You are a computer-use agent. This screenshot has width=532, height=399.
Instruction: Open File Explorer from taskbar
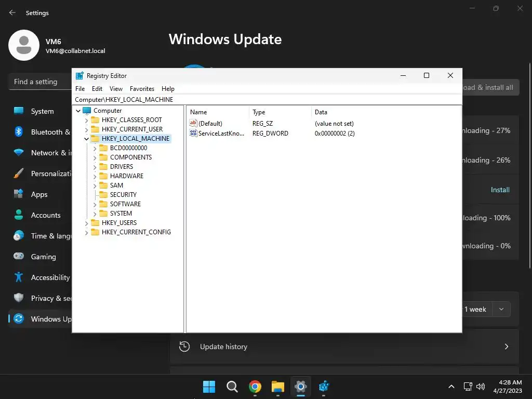tap(278, 387)
